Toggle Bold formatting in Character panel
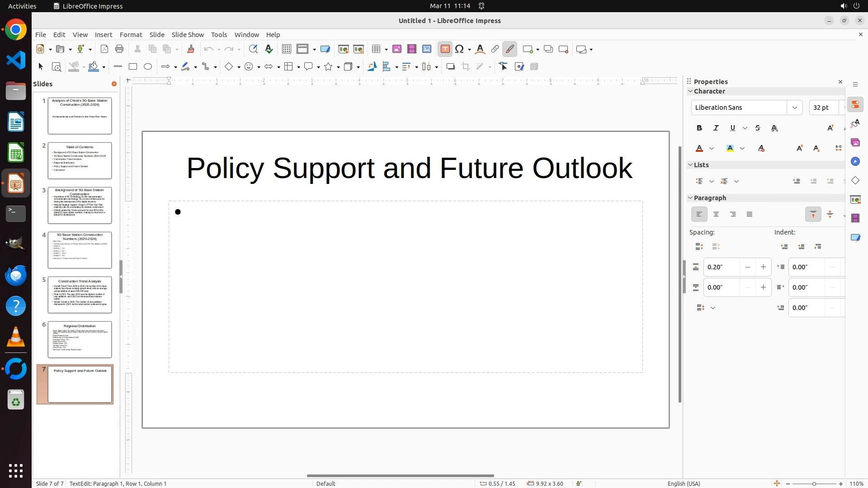This screenshot has width=868, height=488. point(699,128)
